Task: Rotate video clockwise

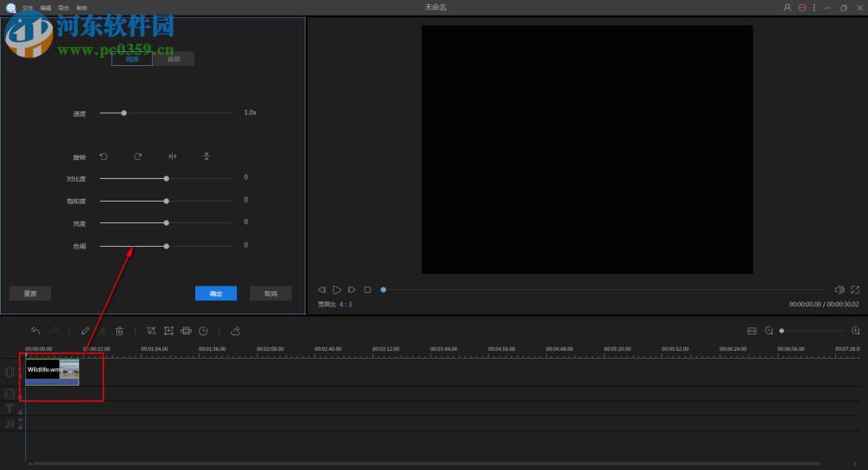Action: [137, 156]
